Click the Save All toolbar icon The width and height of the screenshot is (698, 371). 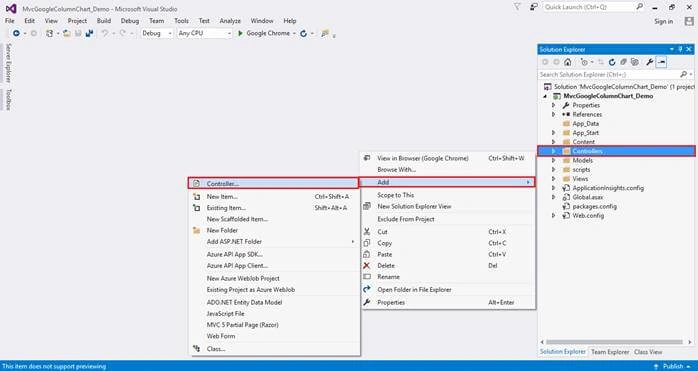coord(89,33)
